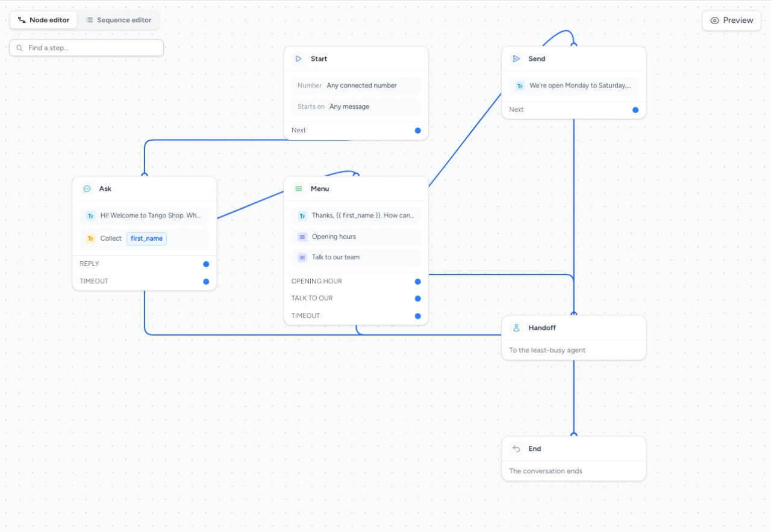Select the Handoff node title
The width and height of the screenshot is (771, 532).
tap(542, 328)
